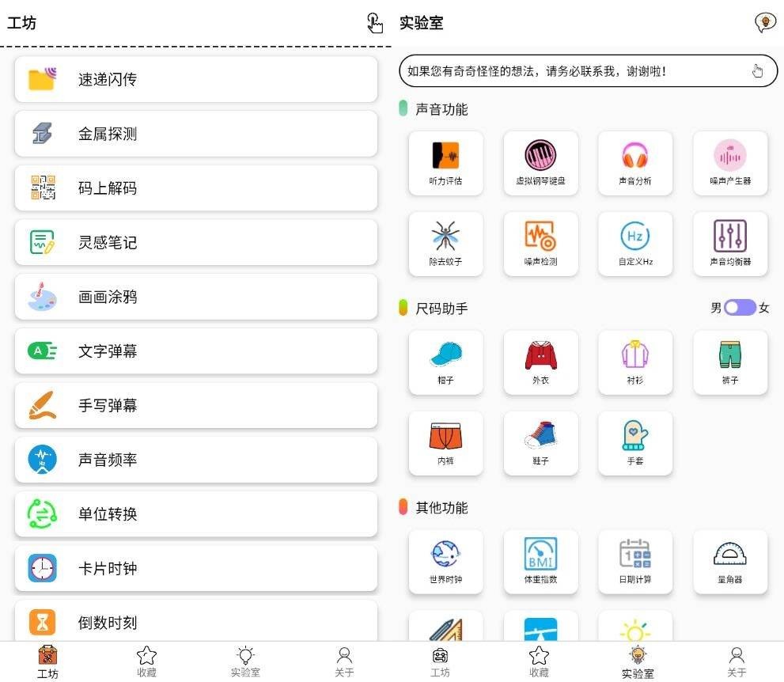Viewport: 784px width, 682px height.
Task: Open the 除去蚊子 mosquito repellent tool
Action: point(445,244)
